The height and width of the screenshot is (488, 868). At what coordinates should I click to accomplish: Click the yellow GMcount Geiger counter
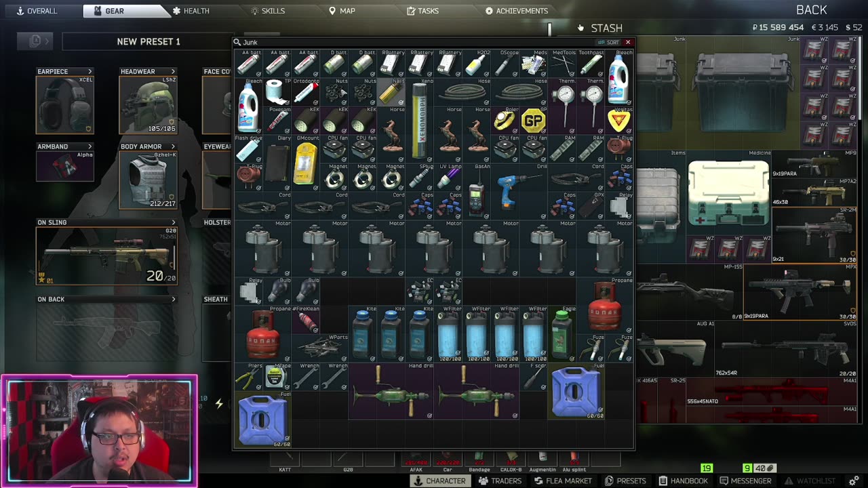coord(306,163)
